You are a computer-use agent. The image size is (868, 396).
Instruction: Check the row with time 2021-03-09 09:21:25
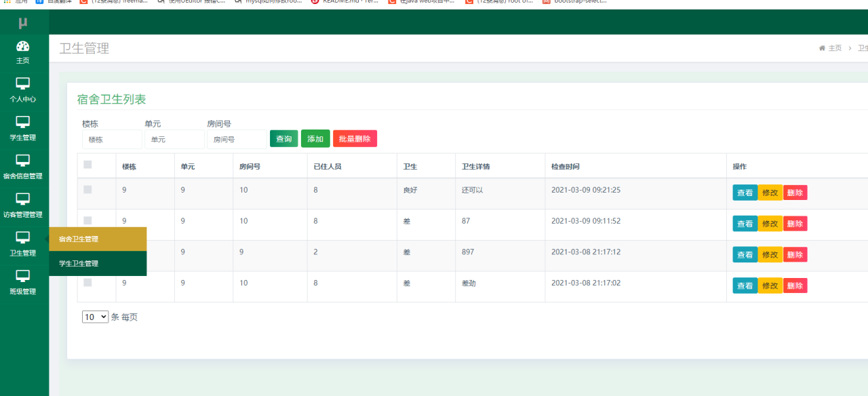tap(87, 190)
